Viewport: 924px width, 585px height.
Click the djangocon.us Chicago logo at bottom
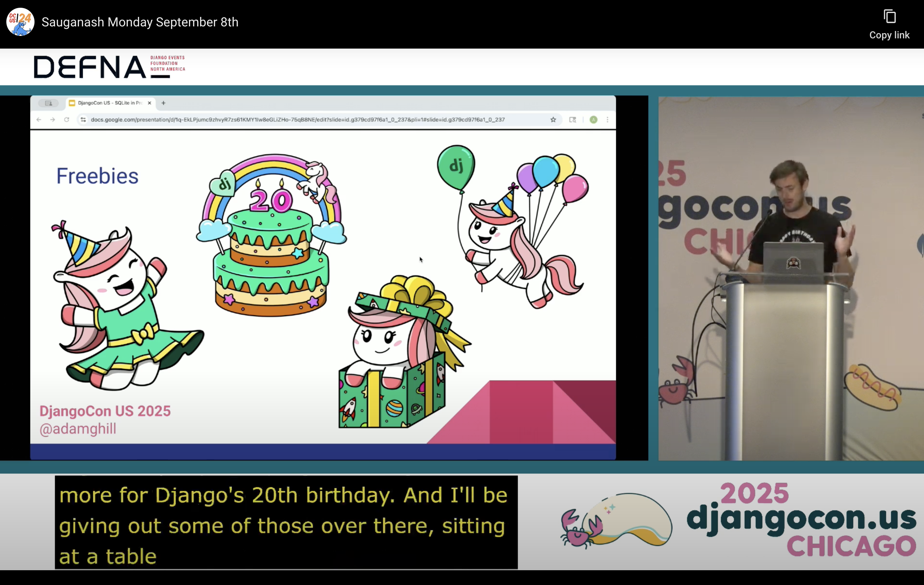739,520
